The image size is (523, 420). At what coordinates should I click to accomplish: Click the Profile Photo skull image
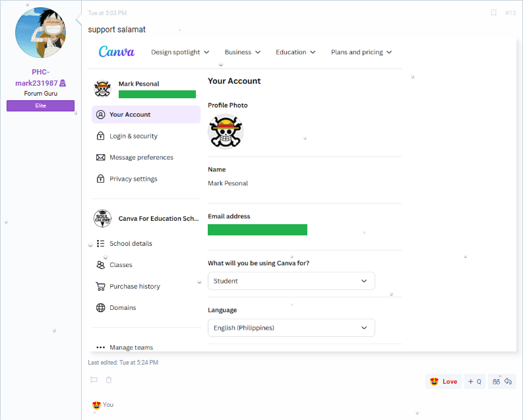226,131
